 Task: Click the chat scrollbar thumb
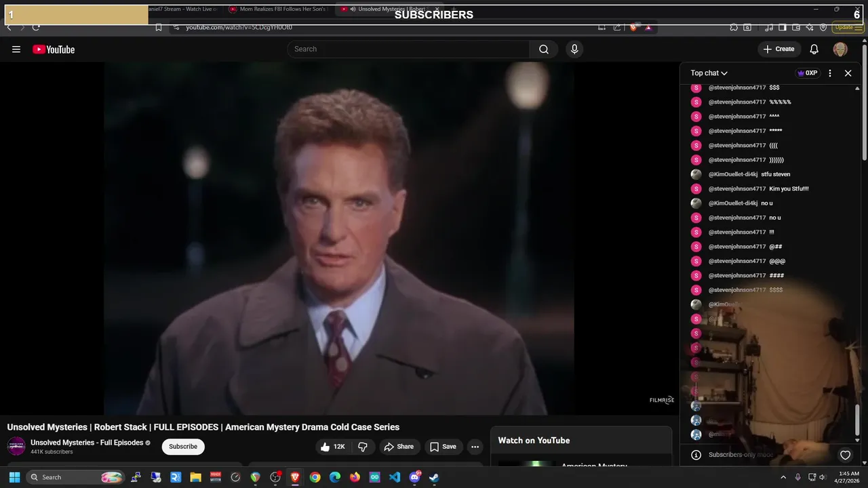click(x=858, y=420)
